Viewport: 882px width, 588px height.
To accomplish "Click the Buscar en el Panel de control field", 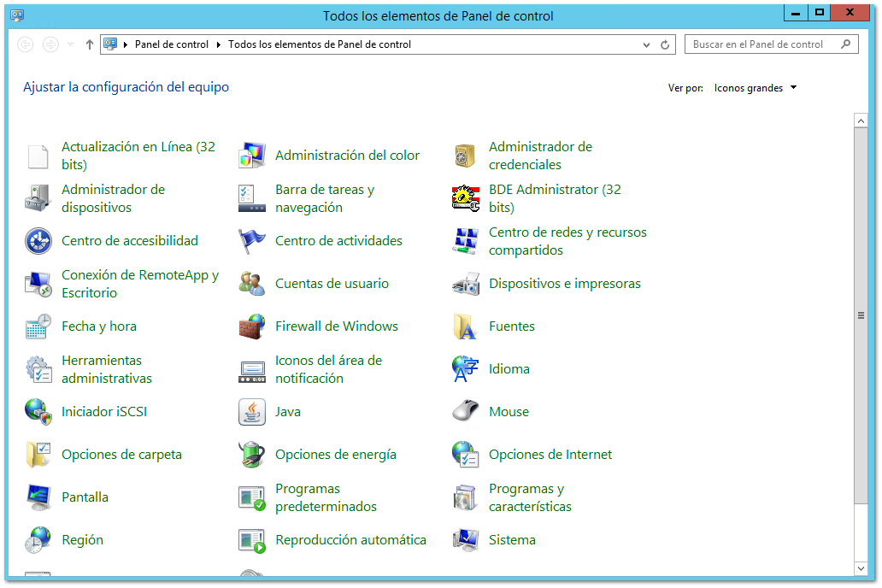I will pyautogui.click(x=772, y=44).
